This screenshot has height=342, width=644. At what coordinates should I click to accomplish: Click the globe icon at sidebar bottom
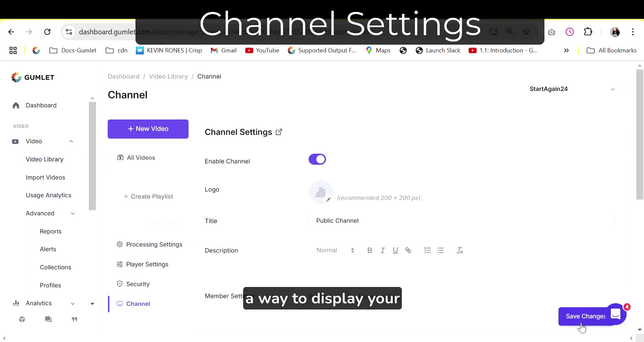22,319
